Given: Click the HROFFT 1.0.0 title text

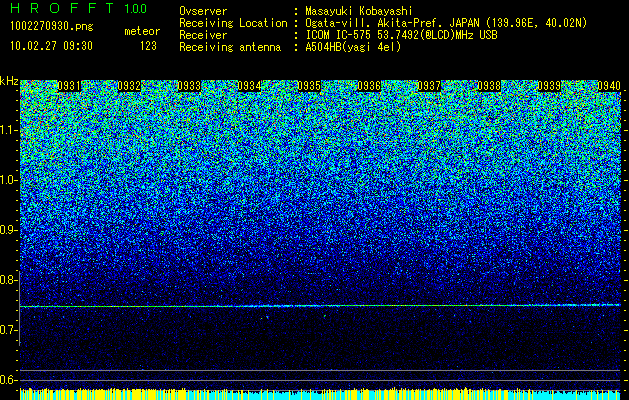Looking at the screenshot, I should coord(79,8).
